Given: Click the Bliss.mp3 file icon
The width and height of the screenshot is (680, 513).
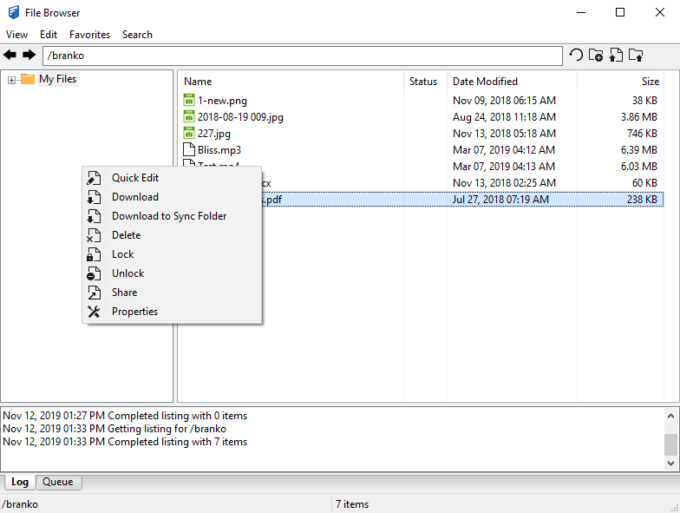Looking at the screenshot, I should (x=189, y=150).
